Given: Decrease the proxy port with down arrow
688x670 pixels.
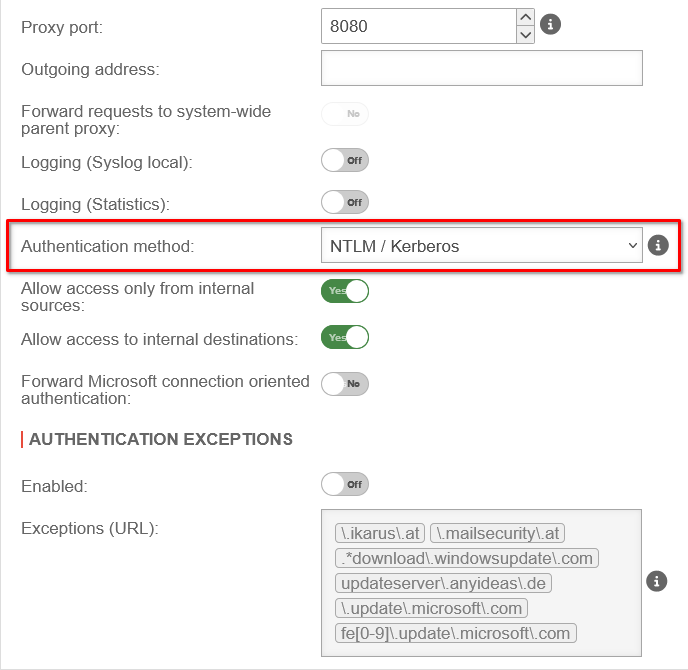Looking at the screenshot, I should coord(525,35).
